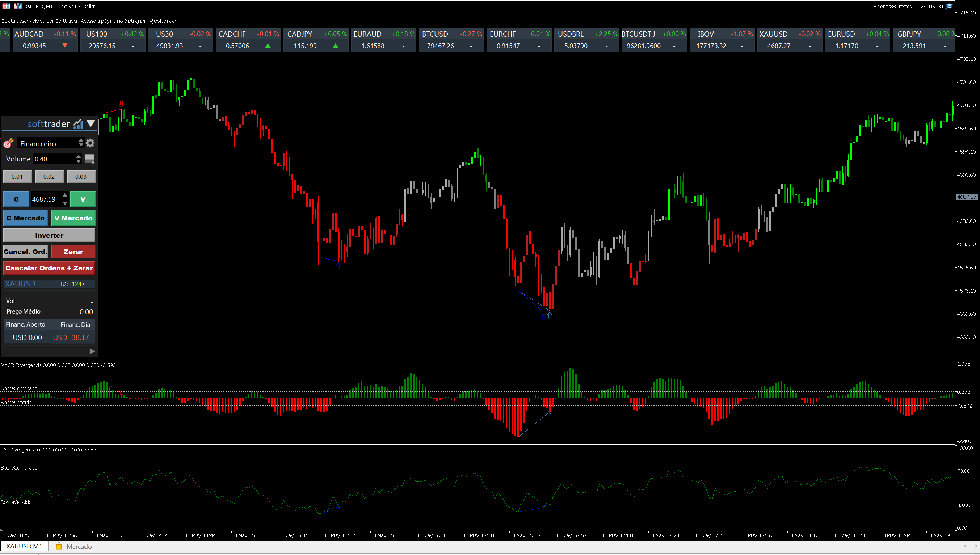The height and width of the screenshot is (555, 980).
Task: Select the EURUSD ticker tile
Action: tap(857, 40)
